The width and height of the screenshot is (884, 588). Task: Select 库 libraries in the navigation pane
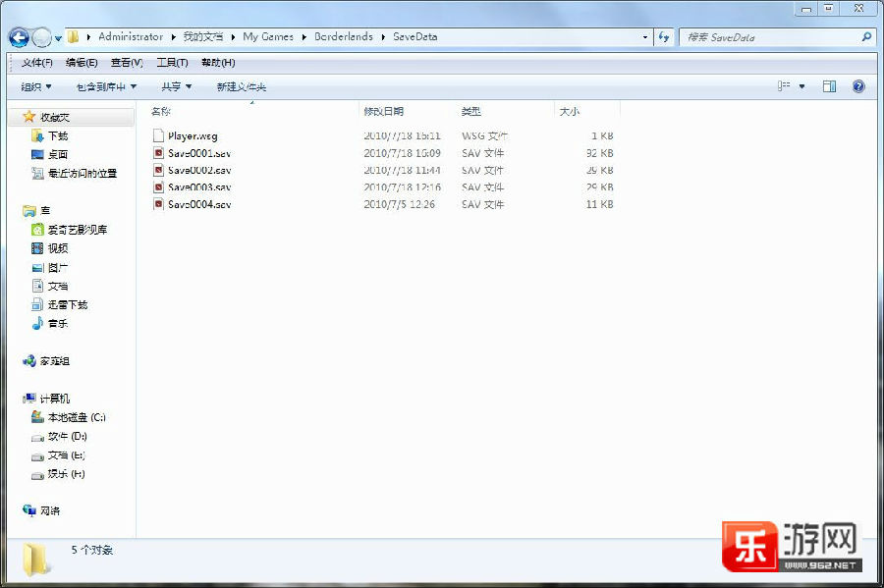pos(45,211)
